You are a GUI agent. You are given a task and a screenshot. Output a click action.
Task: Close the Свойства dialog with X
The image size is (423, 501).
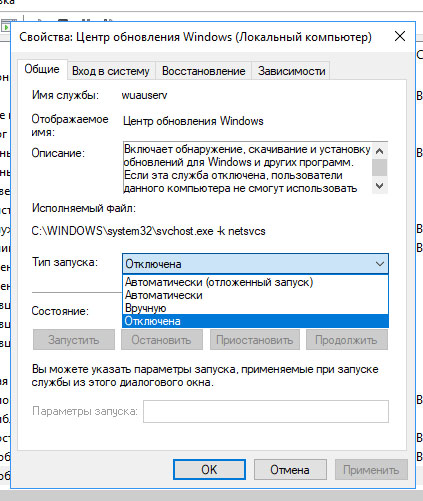coord(400,36)
